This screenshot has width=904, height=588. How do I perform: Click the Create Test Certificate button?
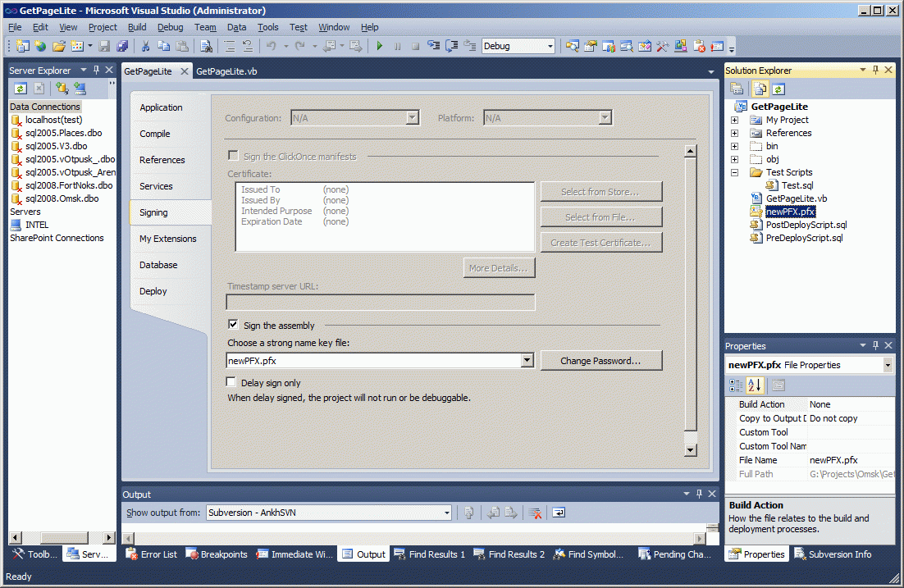coord(600,242)
